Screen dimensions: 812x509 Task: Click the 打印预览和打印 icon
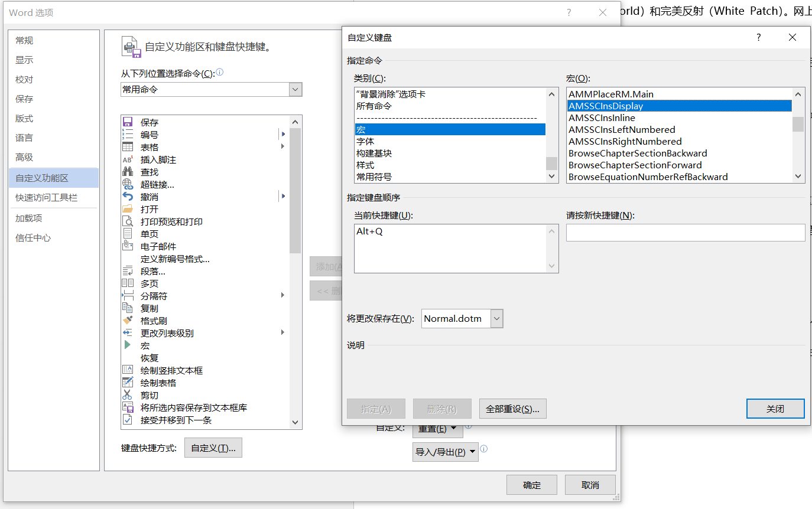(x=128, y=221)
